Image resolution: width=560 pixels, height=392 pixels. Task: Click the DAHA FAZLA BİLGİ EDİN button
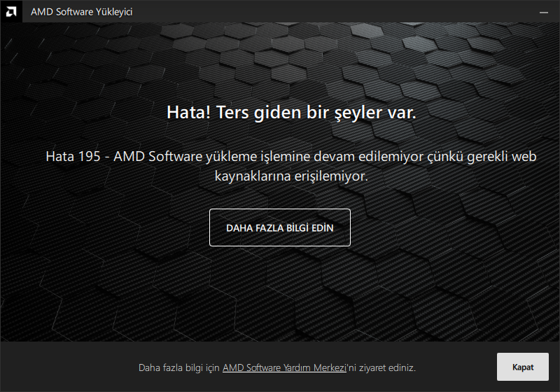pos(279,227)
